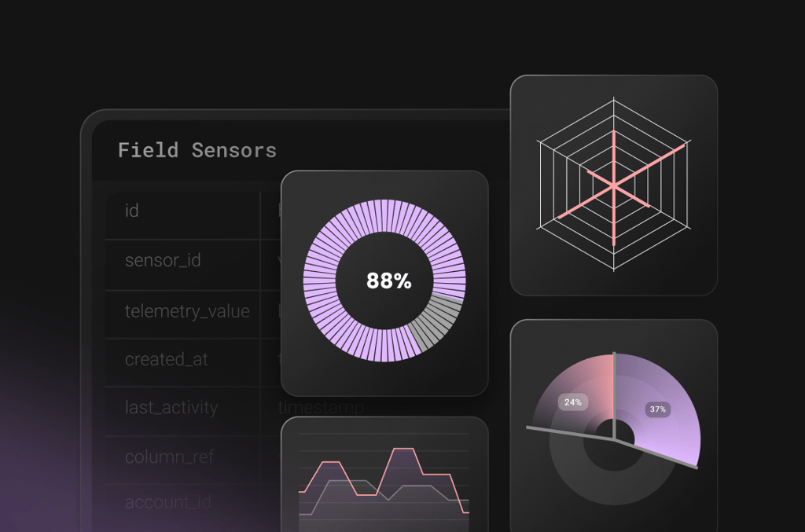Select the account_id row

tap(167, 502)
